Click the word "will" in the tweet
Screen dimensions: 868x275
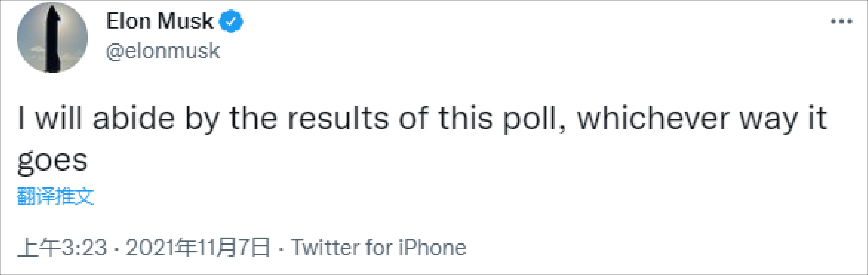[x=59, y=119]
